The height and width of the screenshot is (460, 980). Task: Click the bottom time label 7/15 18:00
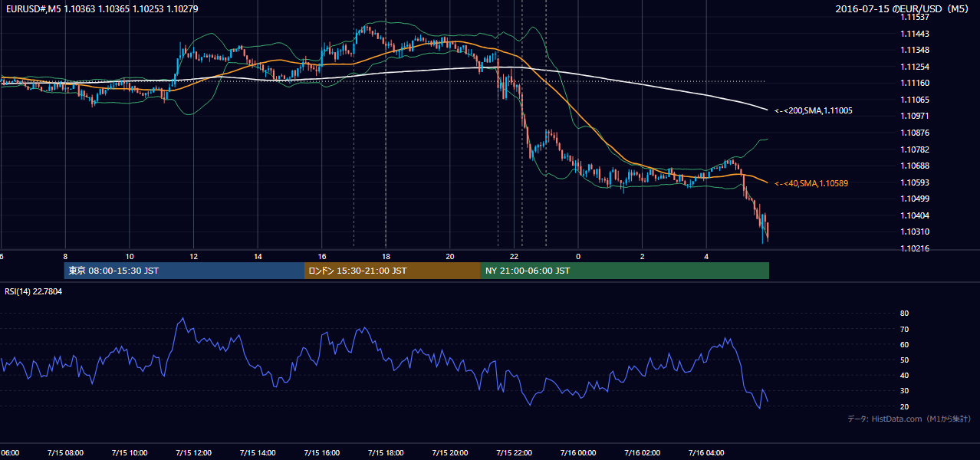386,452
